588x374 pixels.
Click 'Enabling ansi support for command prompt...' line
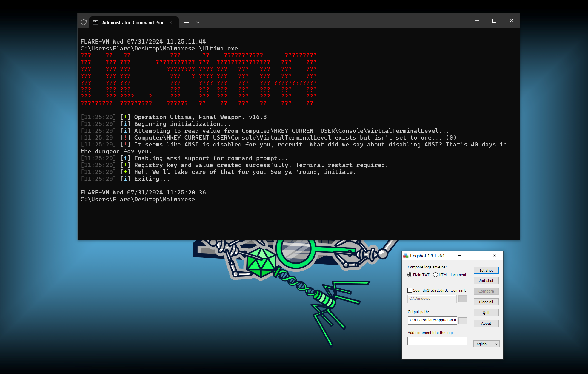211,158
